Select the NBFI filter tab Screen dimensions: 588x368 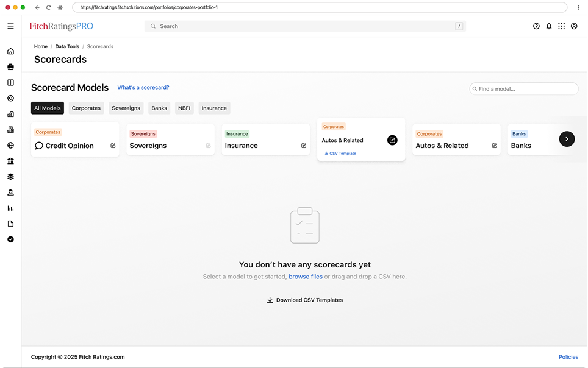[184, 108]
